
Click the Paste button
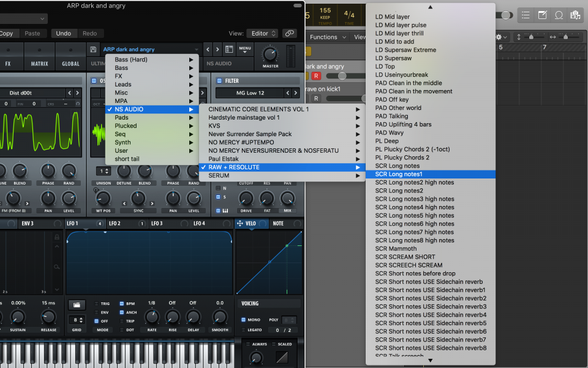pos(32,33)
